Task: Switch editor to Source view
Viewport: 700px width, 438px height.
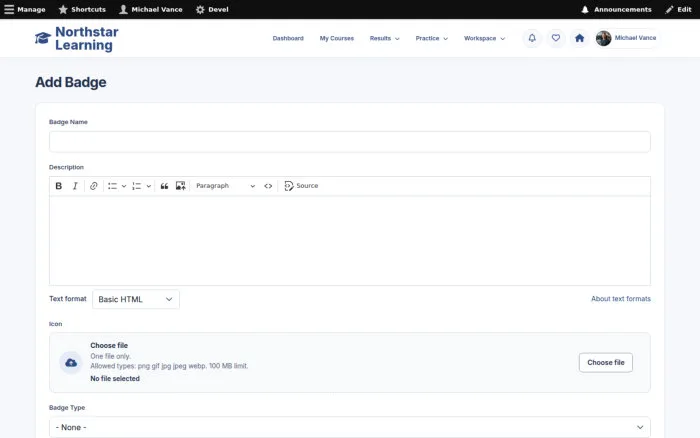Action: coord(301,186)
